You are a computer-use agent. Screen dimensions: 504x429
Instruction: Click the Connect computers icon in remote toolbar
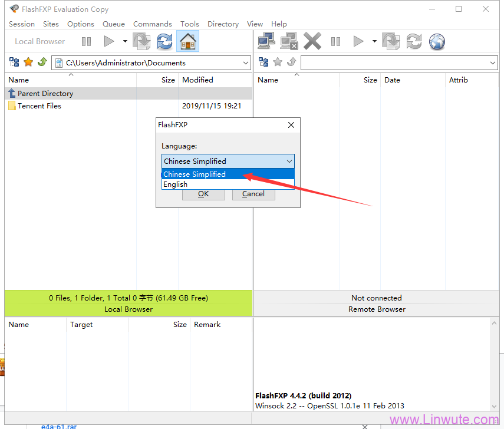pos(266,41)
